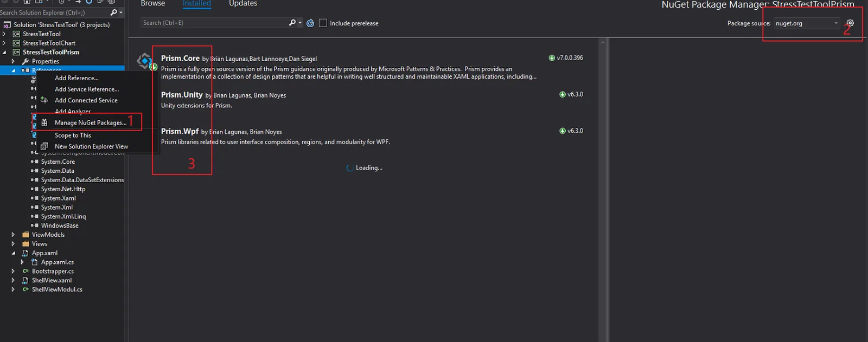Click the App.xaml file icon

tap(25, 253)
